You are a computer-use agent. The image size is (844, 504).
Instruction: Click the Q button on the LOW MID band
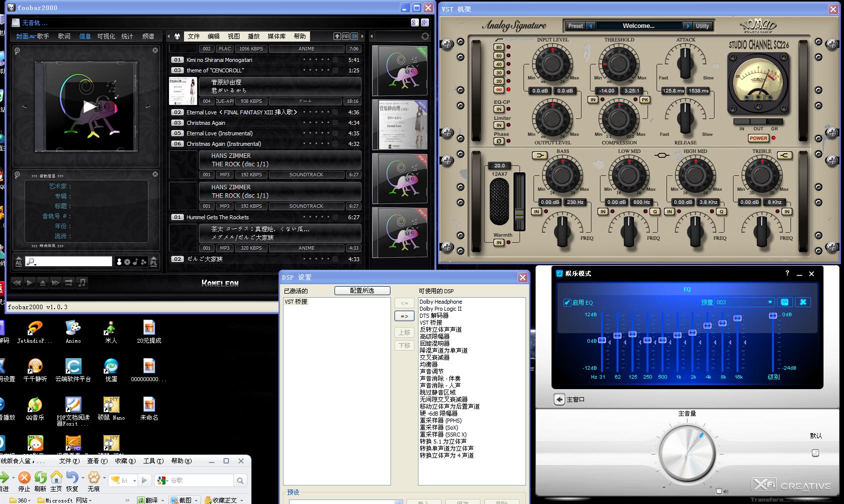655,211
